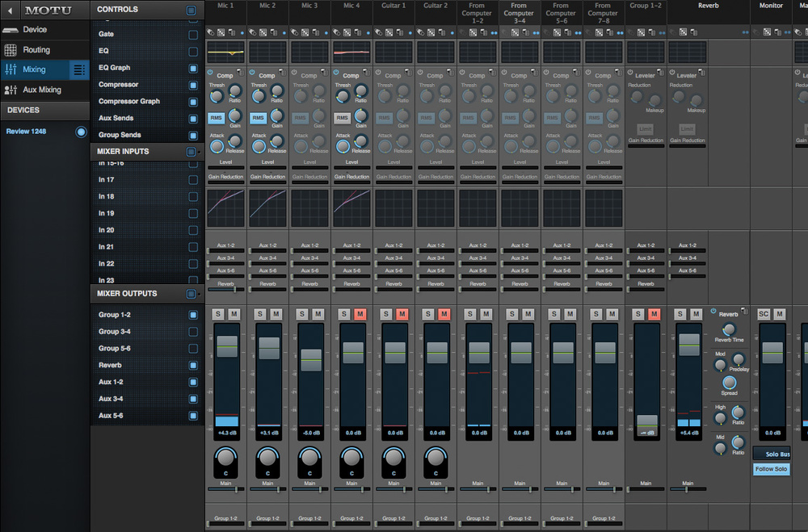
Task: Enable the Gate control checkbox
Action: click(192, 35)
